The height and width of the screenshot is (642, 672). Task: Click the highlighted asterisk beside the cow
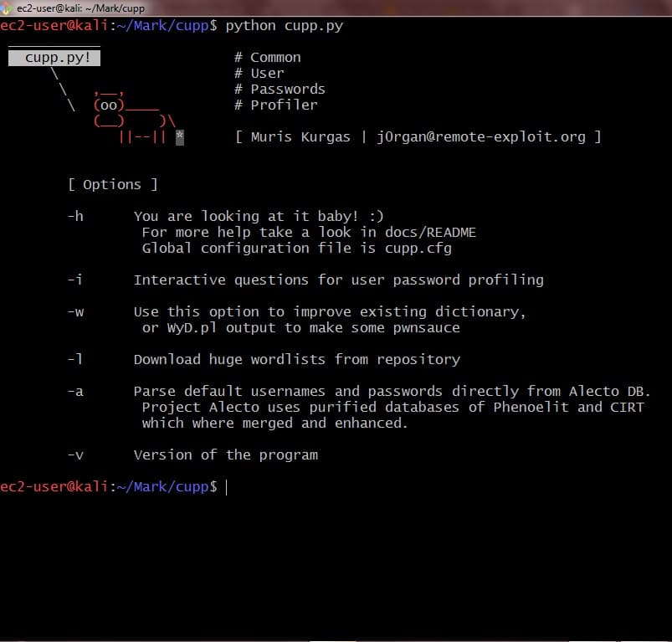click(x=180, y=137)
